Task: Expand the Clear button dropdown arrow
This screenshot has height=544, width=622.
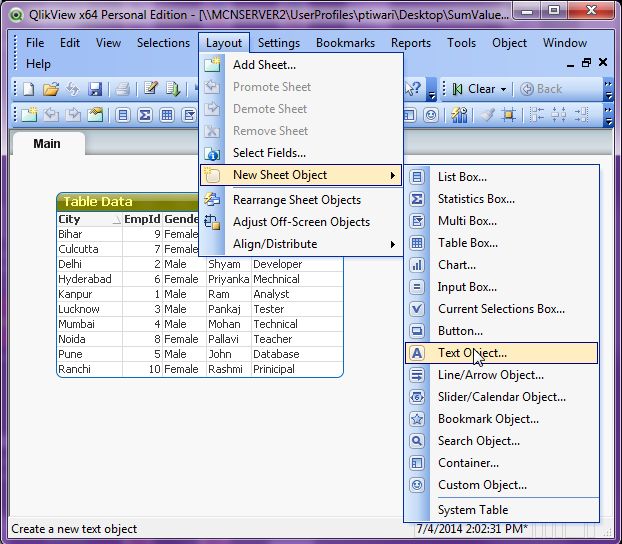Action: coord(503,89)
